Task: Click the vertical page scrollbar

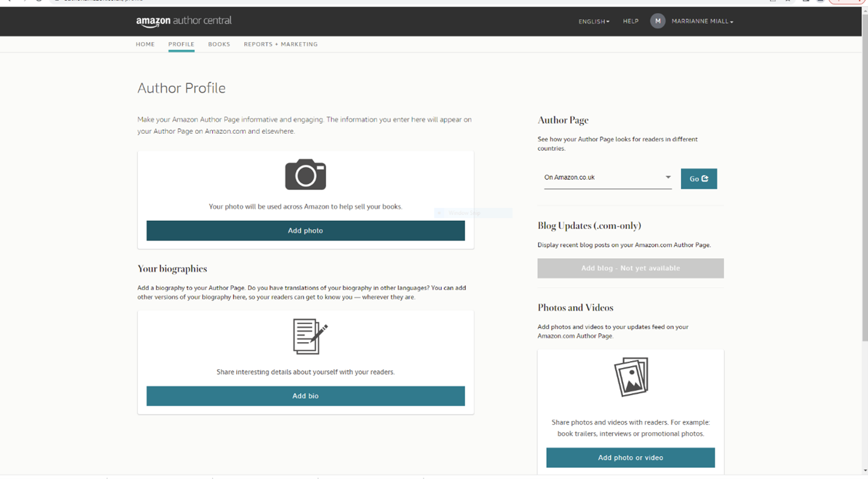Action: pos(864,189)
